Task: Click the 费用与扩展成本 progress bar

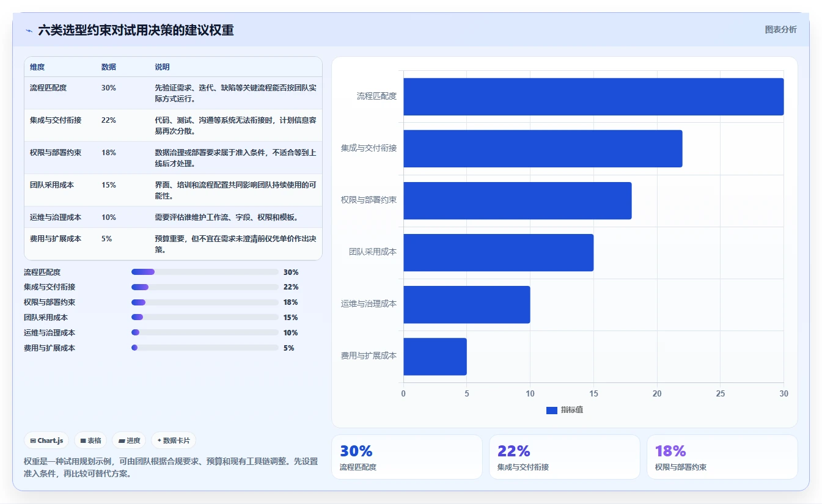Action: pos(205,348)
